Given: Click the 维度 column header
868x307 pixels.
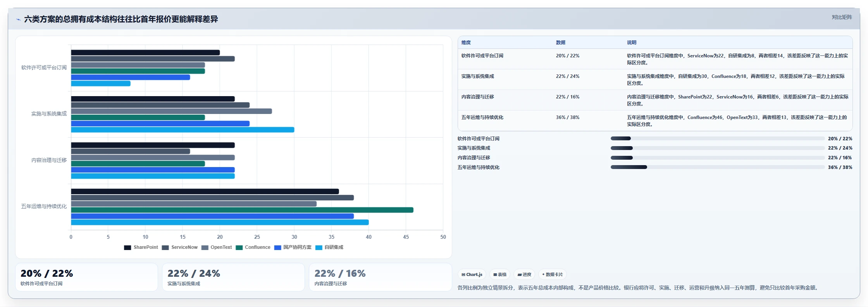Looking at the screenshot, I should pyautogui.click(x=466, y=43).
